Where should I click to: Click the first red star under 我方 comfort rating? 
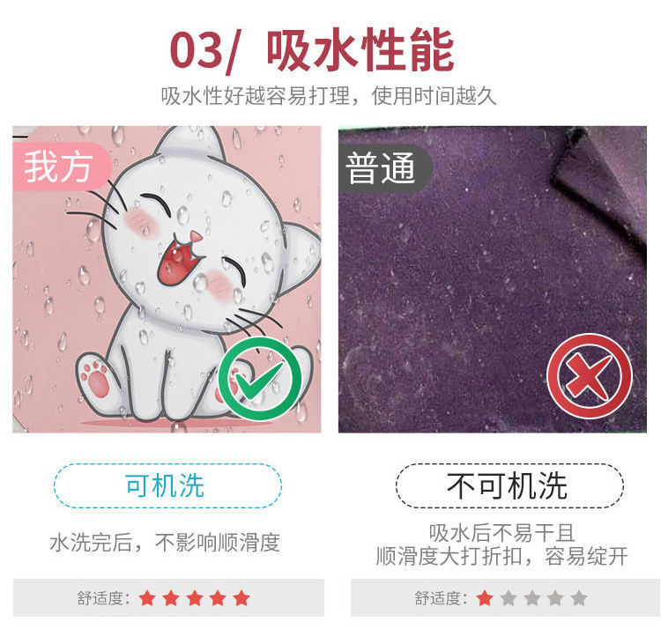pos(147,597)
